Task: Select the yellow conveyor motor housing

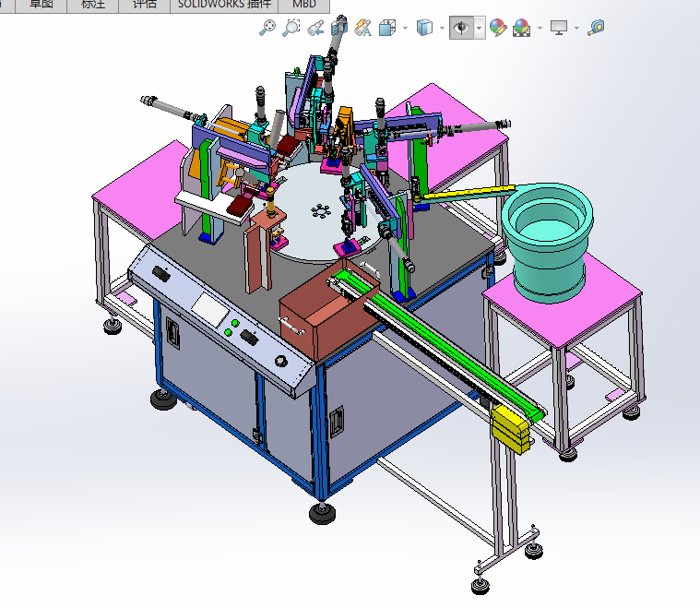Action: 511,428
